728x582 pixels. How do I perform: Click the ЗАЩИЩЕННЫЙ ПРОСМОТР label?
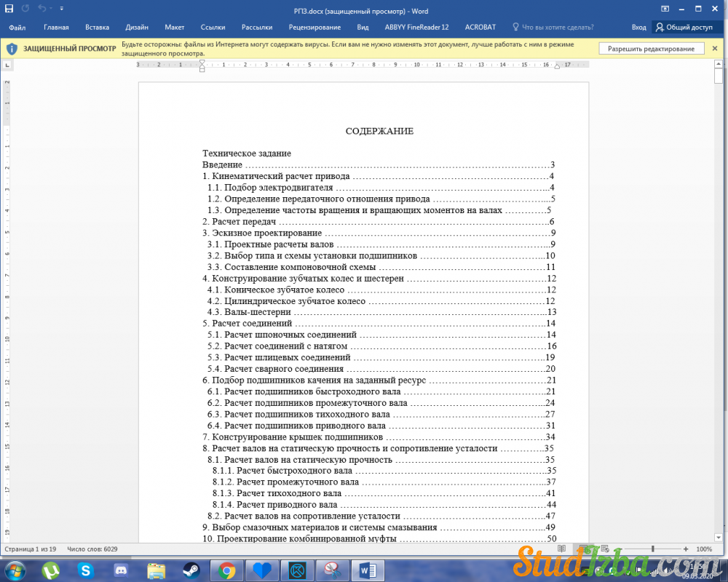tap(70, 49)
